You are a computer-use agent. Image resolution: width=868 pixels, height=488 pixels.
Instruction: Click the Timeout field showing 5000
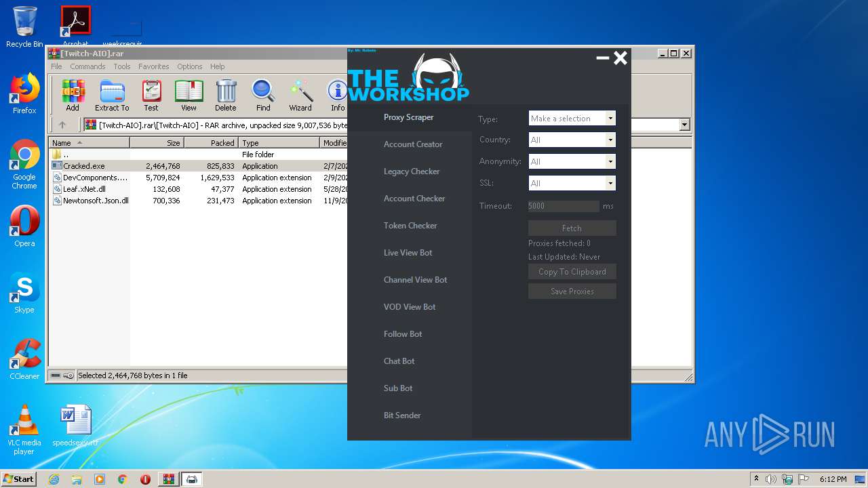564,206
